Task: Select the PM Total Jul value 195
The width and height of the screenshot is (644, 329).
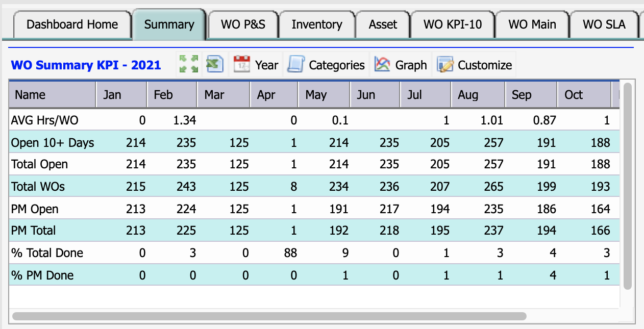Action: [440, 231]
